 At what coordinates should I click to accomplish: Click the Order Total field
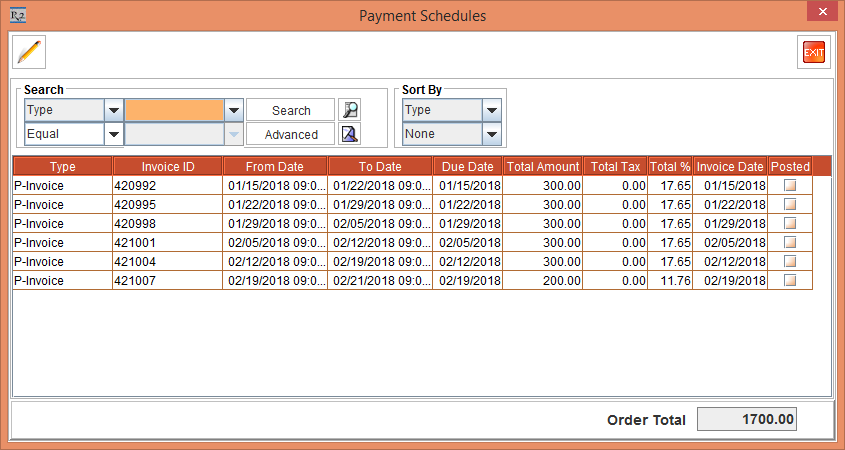coord(746,420)
